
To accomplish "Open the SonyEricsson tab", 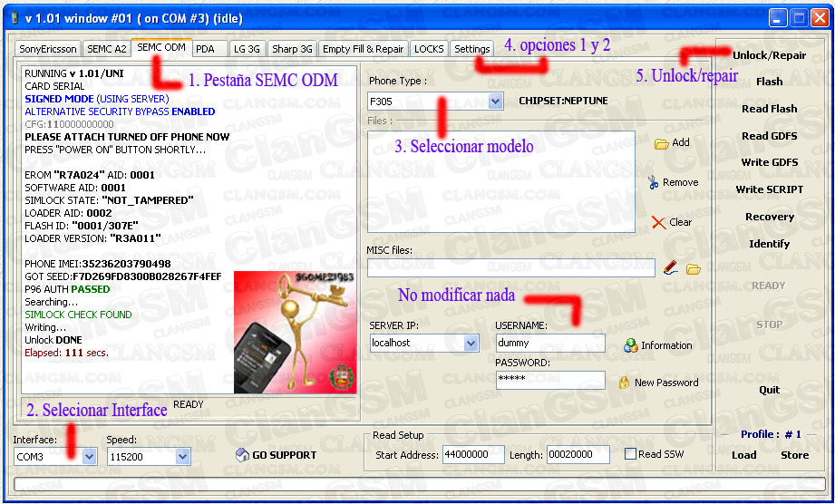I will click(x=48, y=49).
